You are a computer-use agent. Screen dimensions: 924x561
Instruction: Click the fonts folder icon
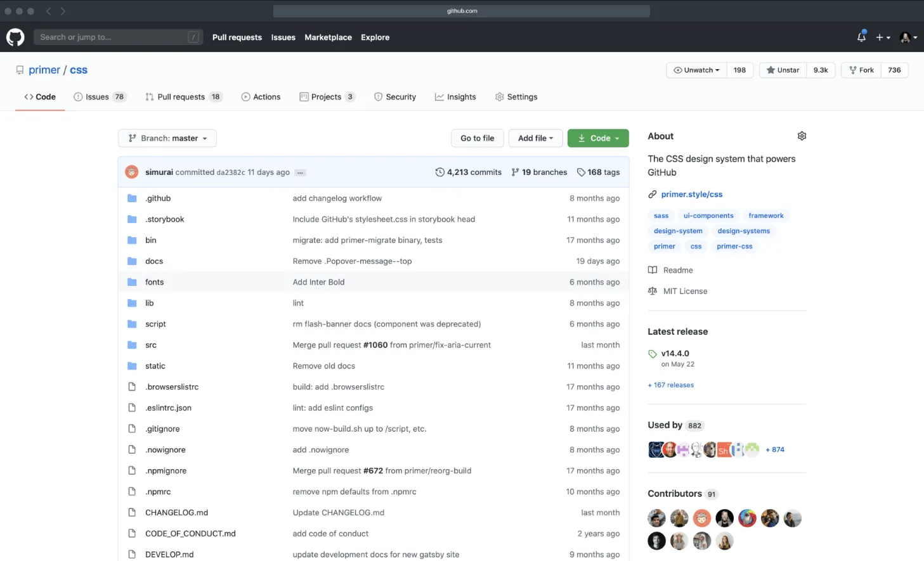(132, 282)
